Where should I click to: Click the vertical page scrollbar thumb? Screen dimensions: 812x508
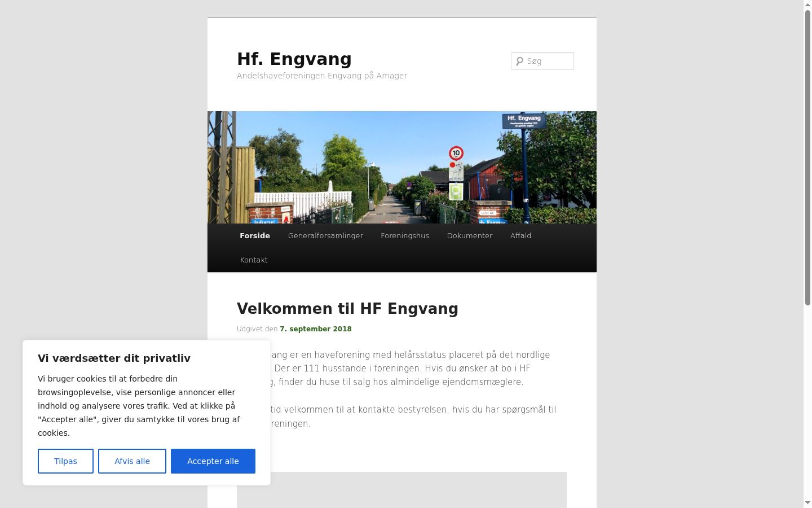tap(807, 158)
